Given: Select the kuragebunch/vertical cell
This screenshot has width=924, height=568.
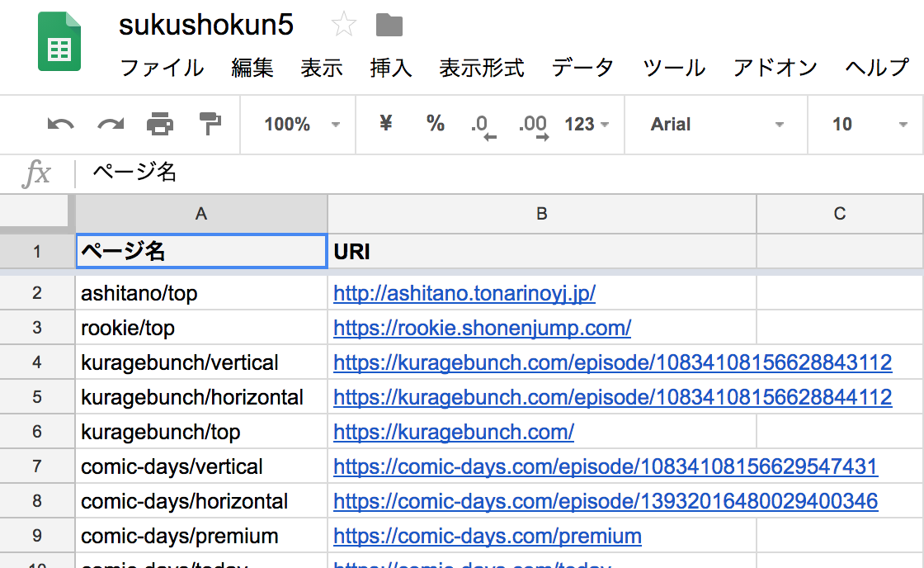Looking at the screenshot, I should (201, 362).
